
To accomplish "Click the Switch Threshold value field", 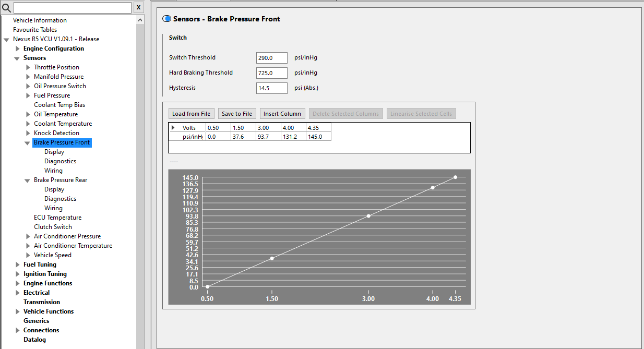I will pos(271,58).
